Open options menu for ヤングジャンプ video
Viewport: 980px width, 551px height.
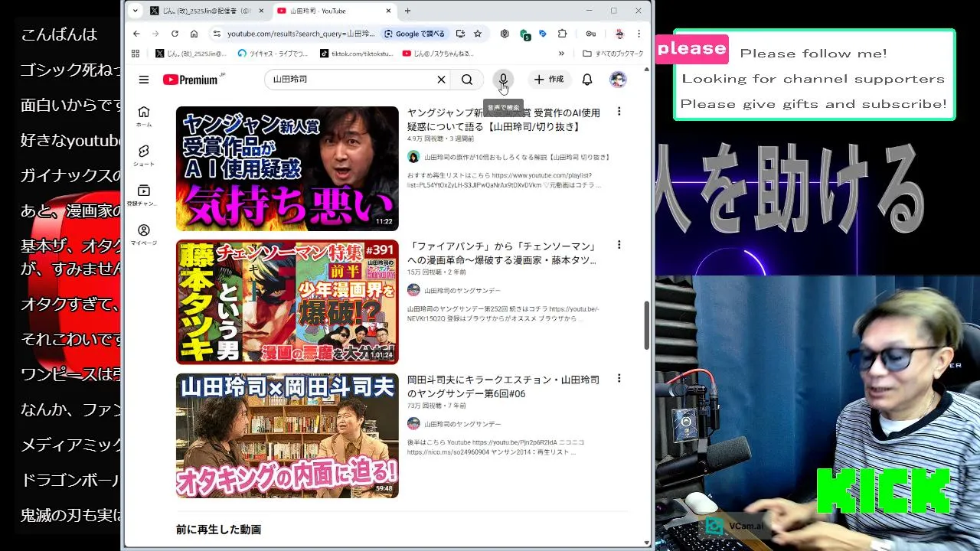point(619,112)
